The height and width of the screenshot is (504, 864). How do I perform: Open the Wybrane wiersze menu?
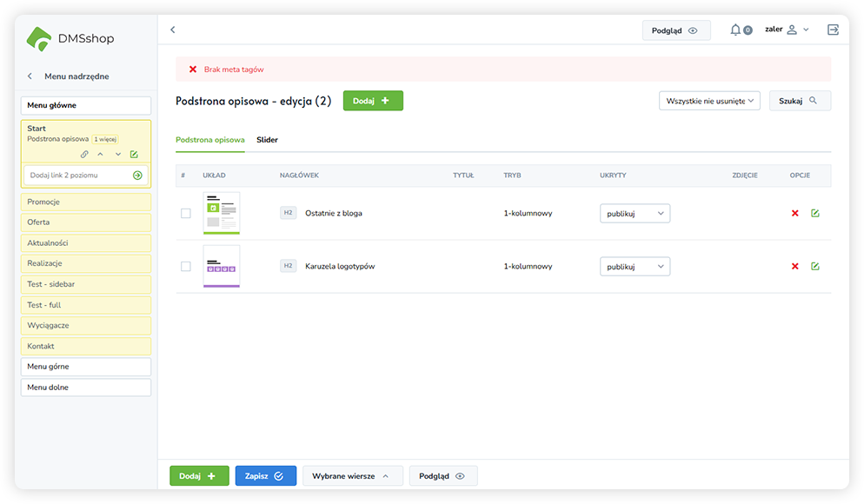(x=352, y=476)
